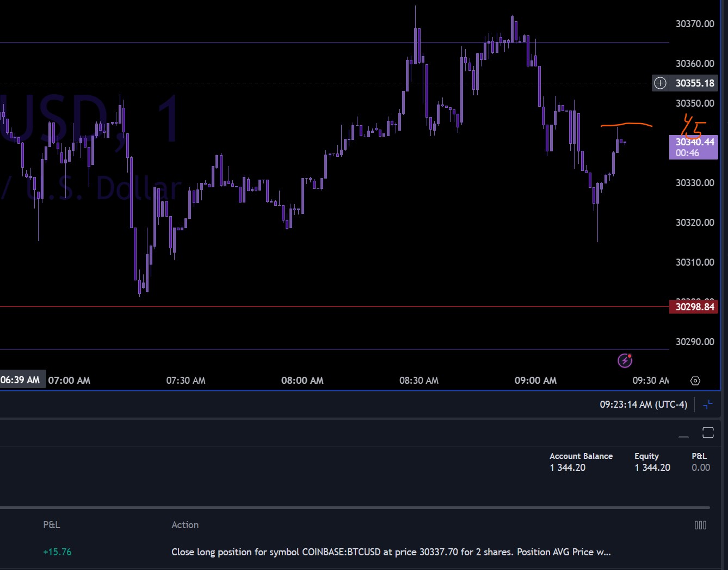The image size is (728, 570).
Task: Maximize the trading panel
Action: pos(708,433)
